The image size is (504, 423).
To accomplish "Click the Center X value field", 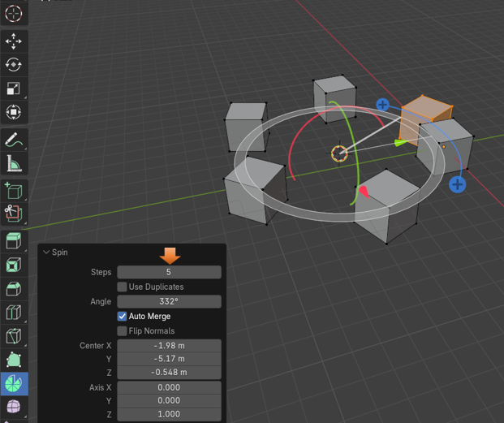I will 169,346.
